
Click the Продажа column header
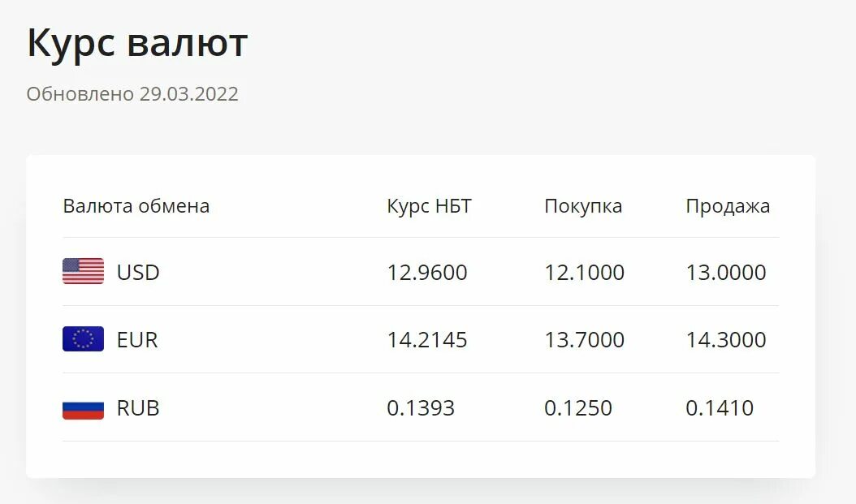pos(728,206)
